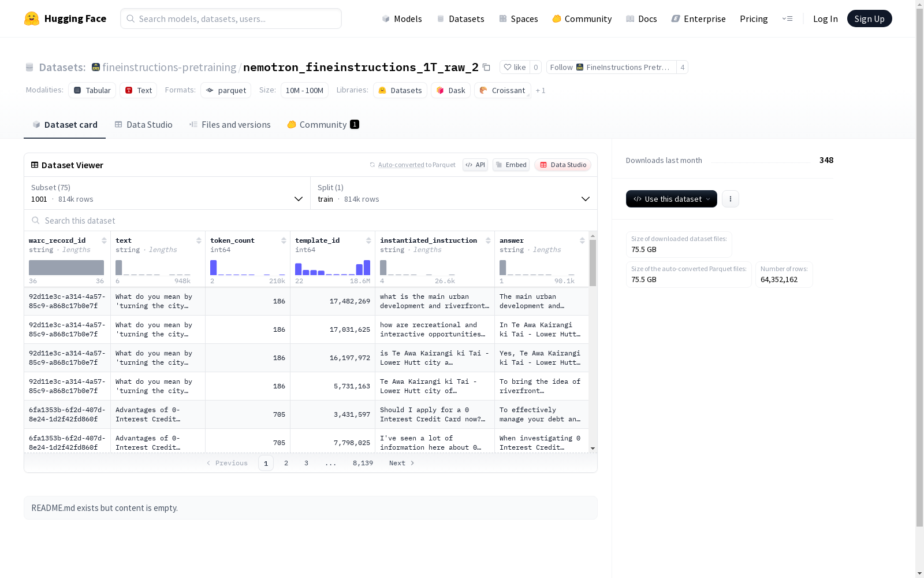Choose the Datasets library tag
This screenshot has width=924, height=578.
(x=400, y=90)
